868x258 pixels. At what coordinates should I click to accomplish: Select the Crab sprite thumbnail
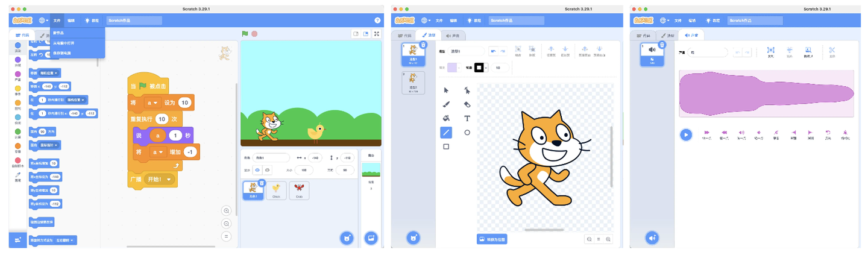299,191
